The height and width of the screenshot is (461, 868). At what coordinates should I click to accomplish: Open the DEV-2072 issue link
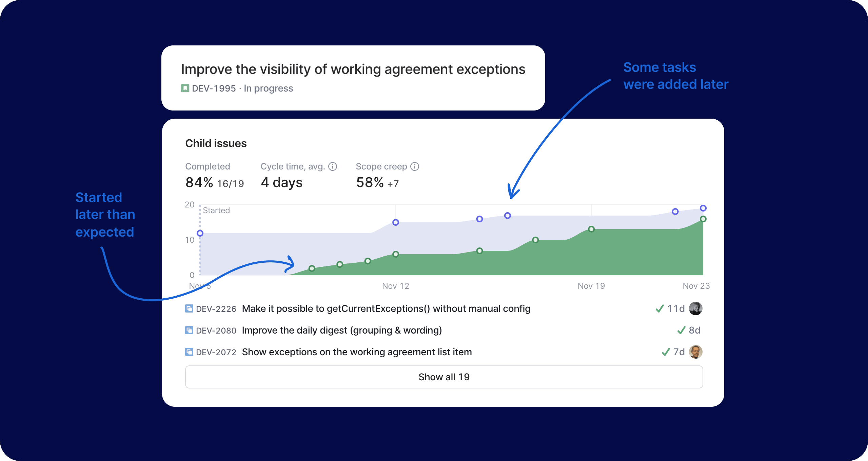pyautogui.click(x=216, y=352)
